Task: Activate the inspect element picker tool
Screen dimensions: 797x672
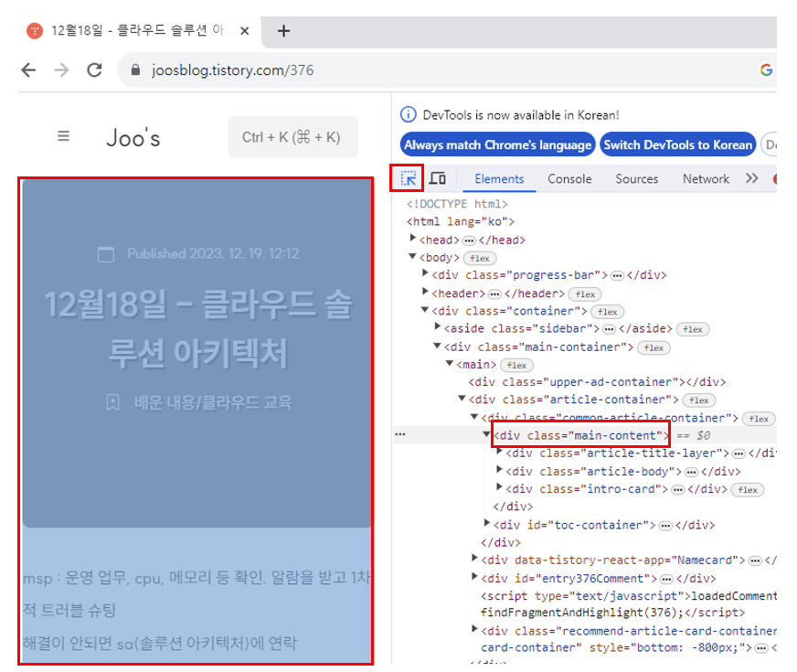Action: click(408, 178)
